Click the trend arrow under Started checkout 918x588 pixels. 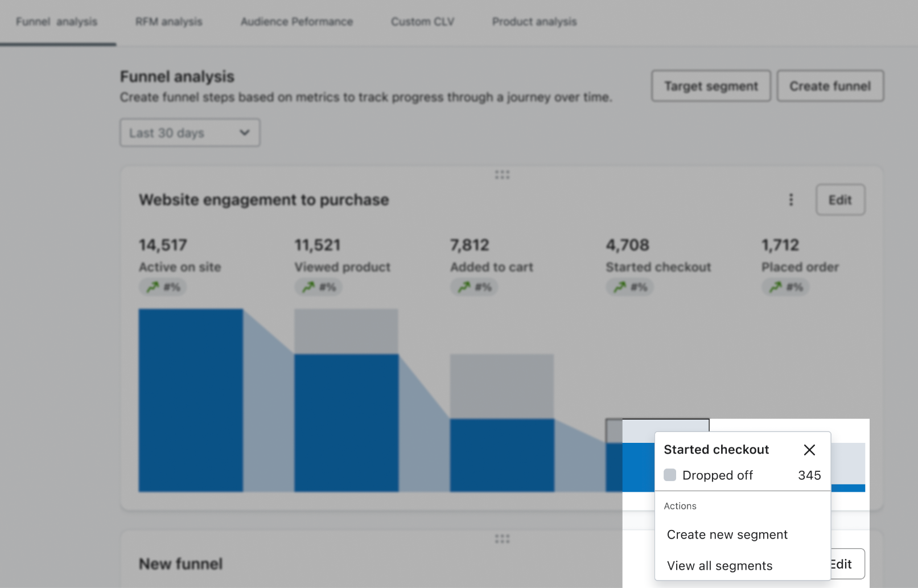(x=629, y=287)
